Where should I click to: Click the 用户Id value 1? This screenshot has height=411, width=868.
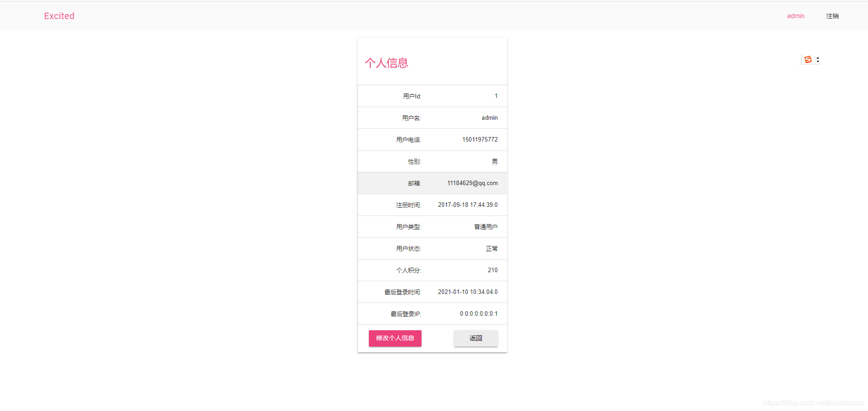495,96
